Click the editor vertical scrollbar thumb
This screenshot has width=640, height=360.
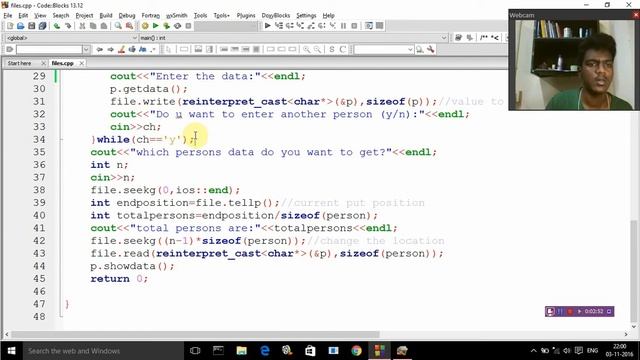634,271
